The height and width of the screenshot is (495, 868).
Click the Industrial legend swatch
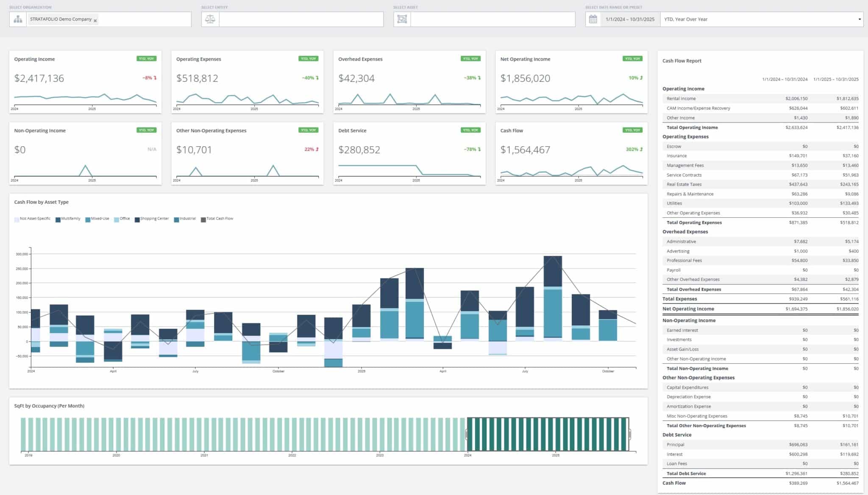click(x=176, y=220)
